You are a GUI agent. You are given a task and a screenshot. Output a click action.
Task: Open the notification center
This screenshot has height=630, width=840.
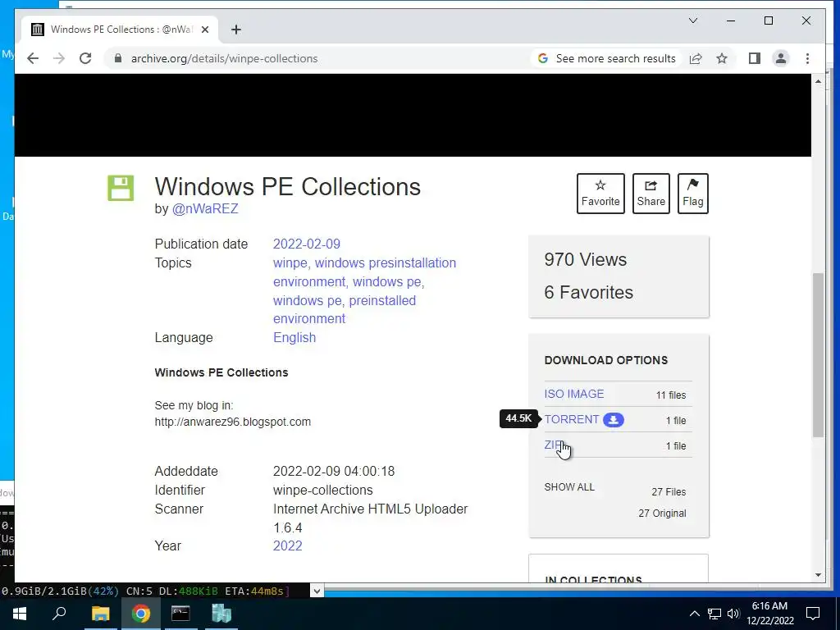point(813,614)
